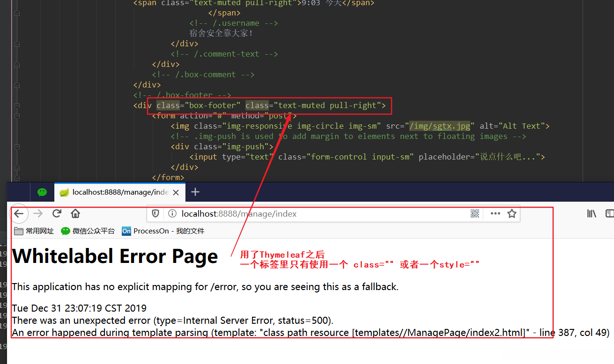Click the 'Internal Server Error, status=500' line

pos(172,320)
